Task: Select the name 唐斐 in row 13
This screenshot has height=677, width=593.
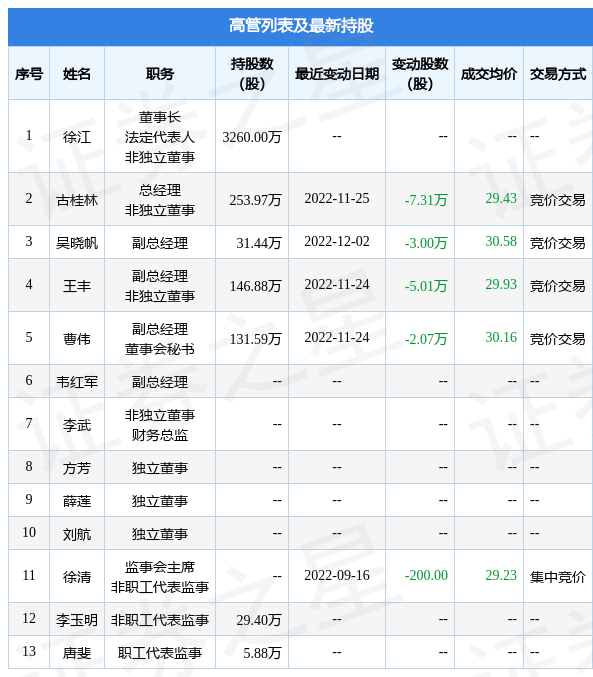Action: coord(77,653)
